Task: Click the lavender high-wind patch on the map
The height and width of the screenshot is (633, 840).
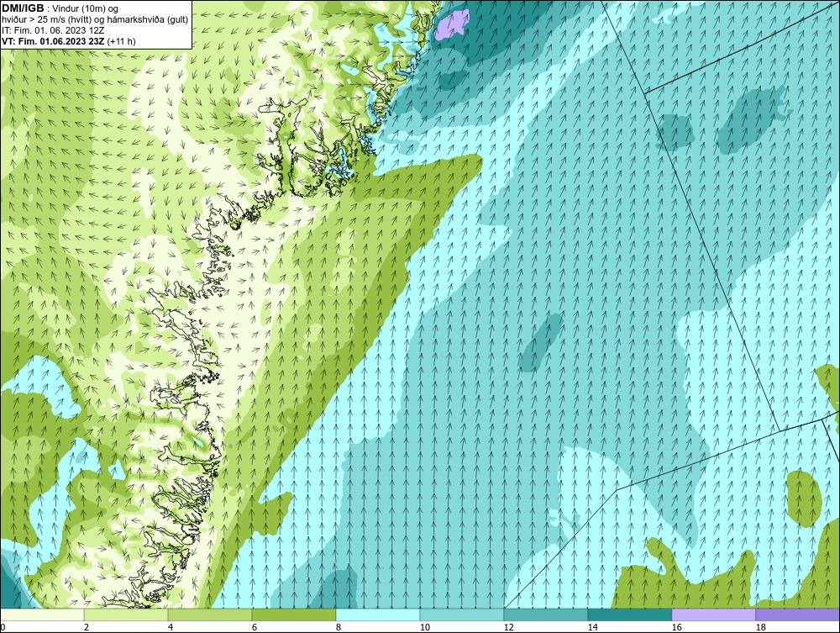Action: pos(452,24)
